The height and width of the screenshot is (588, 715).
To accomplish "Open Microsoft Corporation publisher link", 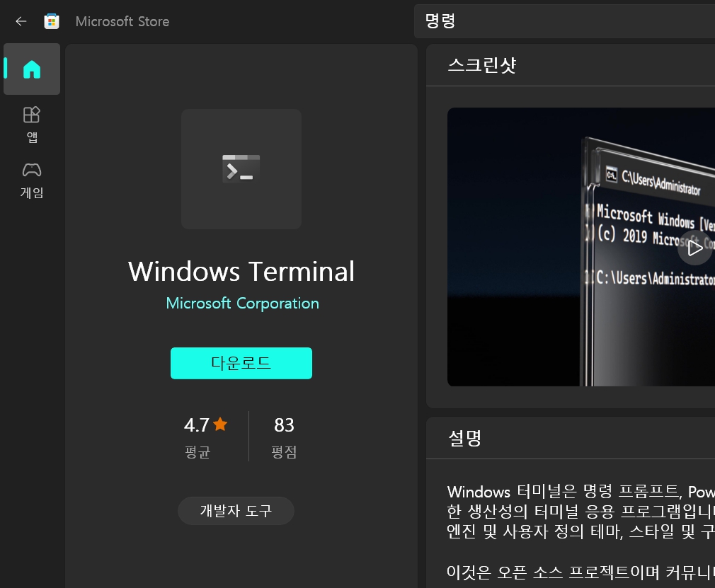I will [243, 304].
